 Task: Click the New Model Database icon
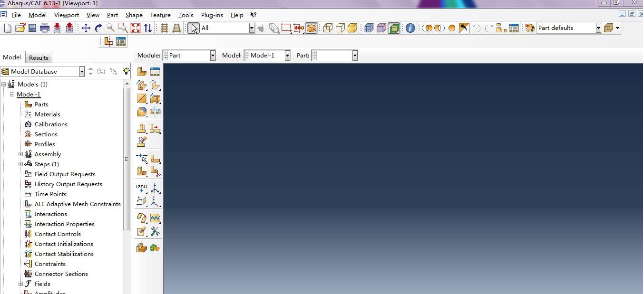click(8, 28)
